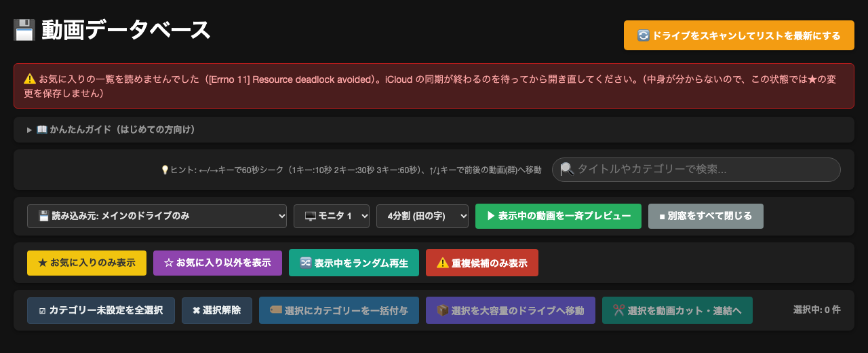Click the package box icon on move-to-drive button
Viewport: 868px width, 353px height.
pos(442,310)
